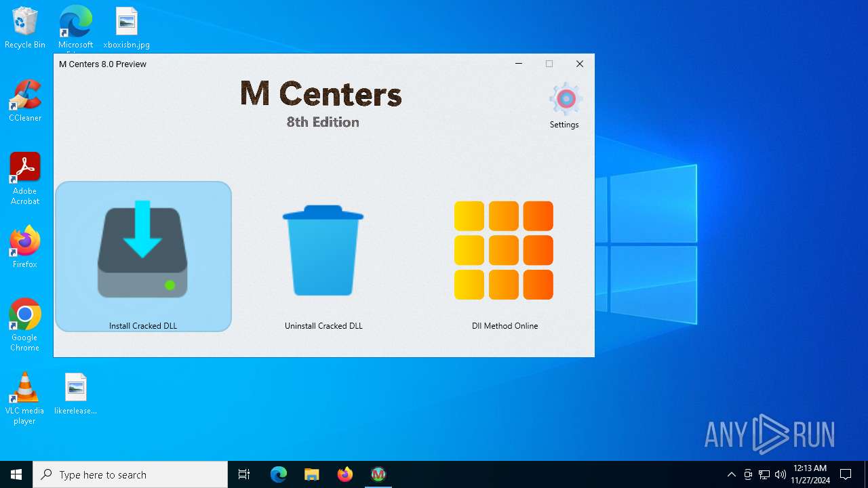Open the notification center

click(846, 474)
